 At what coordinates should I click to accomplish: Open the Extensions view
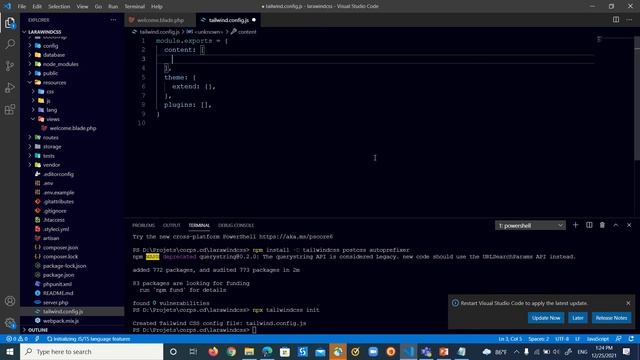(x=10, y=109)
